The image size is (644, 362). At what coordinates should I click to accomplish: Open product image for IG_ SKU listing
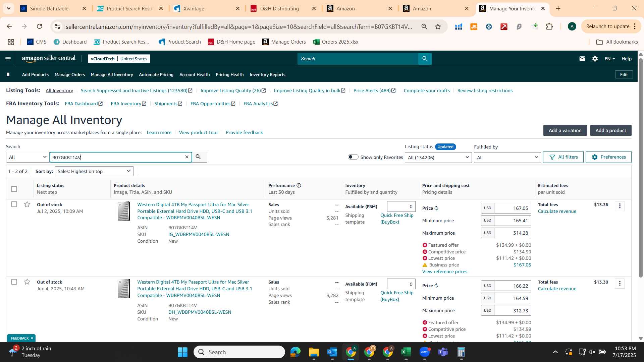point(124,211)
